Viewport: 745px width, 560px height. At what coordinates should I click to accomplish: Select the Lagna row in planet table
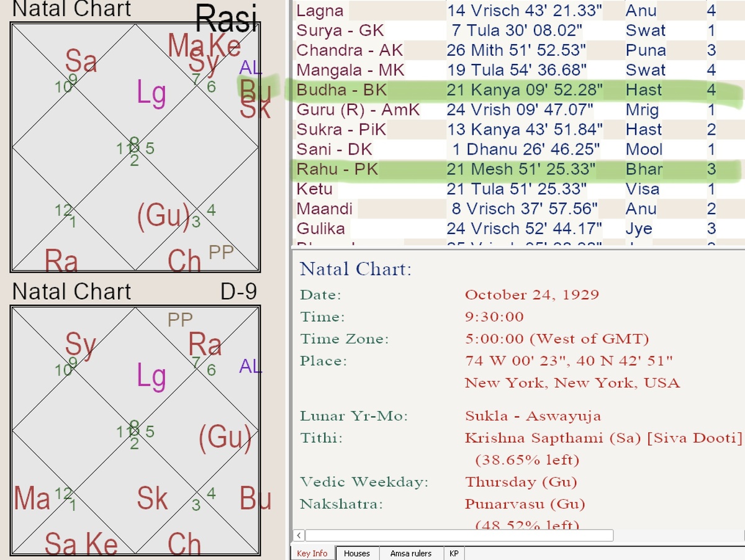(x=518, y=11)
